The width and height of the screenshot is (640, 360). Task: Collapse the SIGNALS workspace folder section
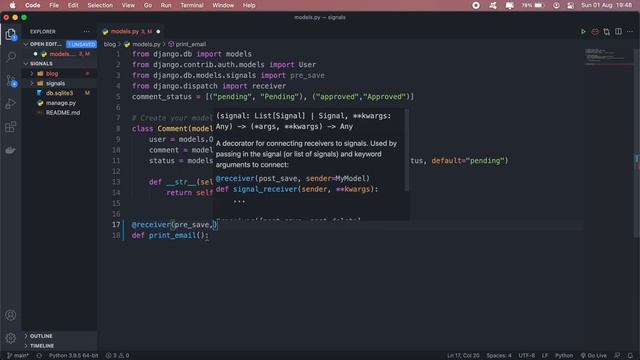(x=41, y=64)
